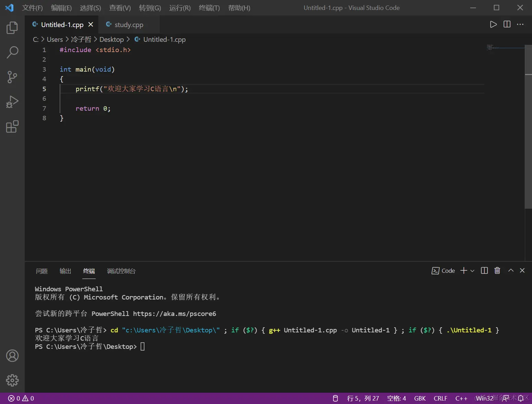Click the VS Code logo icon
The width and height of the screenshot is (532, 404).
click(9, 8)
